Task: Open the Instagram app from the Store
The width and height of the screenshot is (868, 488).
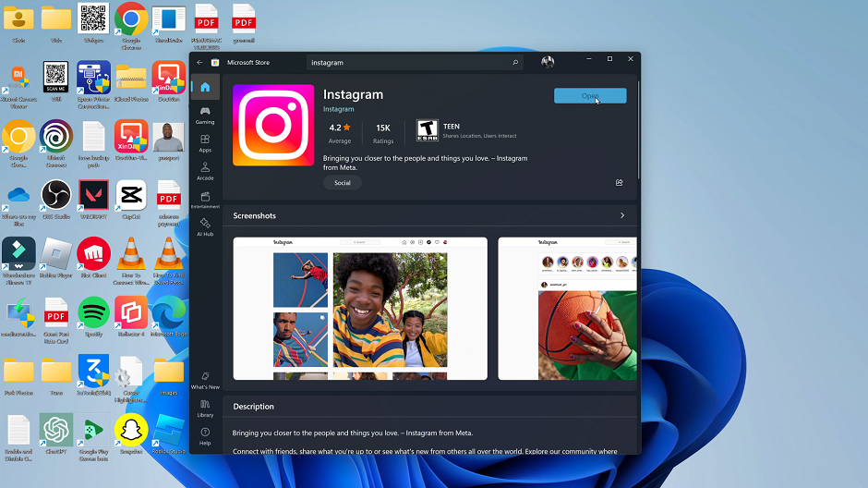Action: (590, 96)
